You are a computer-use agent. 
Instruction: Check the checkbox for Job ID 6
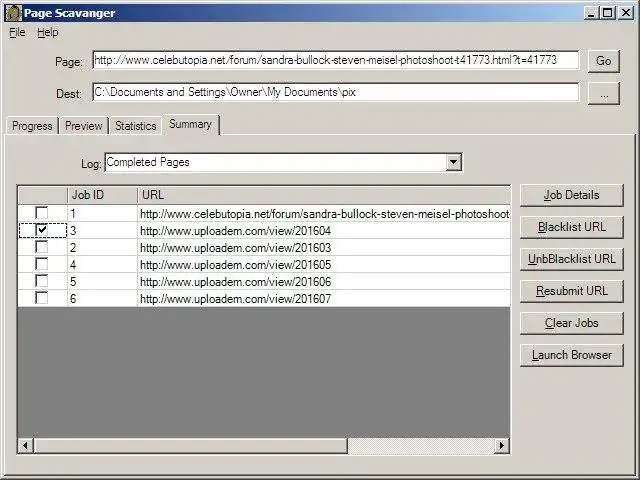41,298
